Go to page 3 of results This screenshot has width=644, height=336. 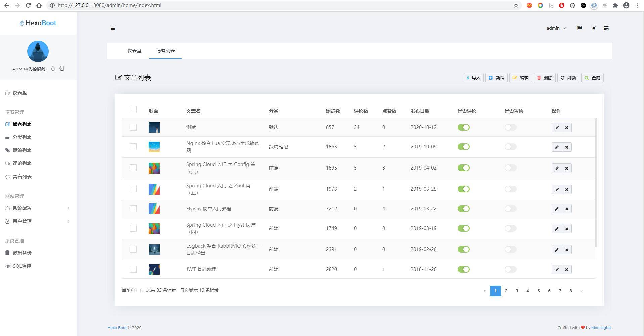pyautogui.click(x=517, y=291)
